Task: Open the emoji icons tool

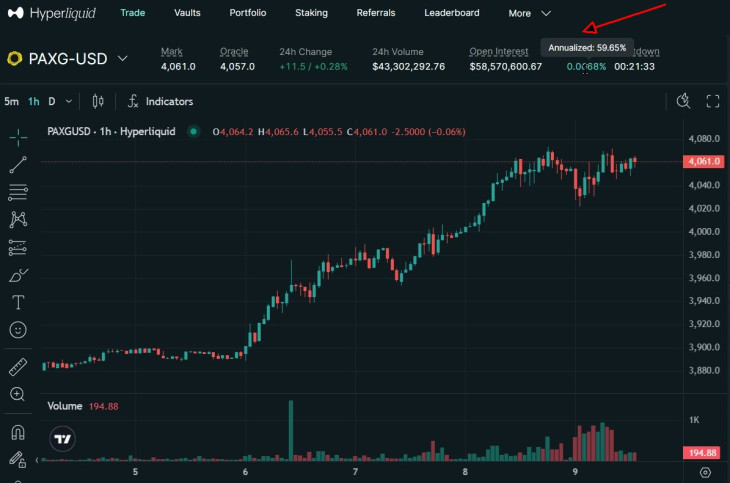Action: click(x=17, y=329)
